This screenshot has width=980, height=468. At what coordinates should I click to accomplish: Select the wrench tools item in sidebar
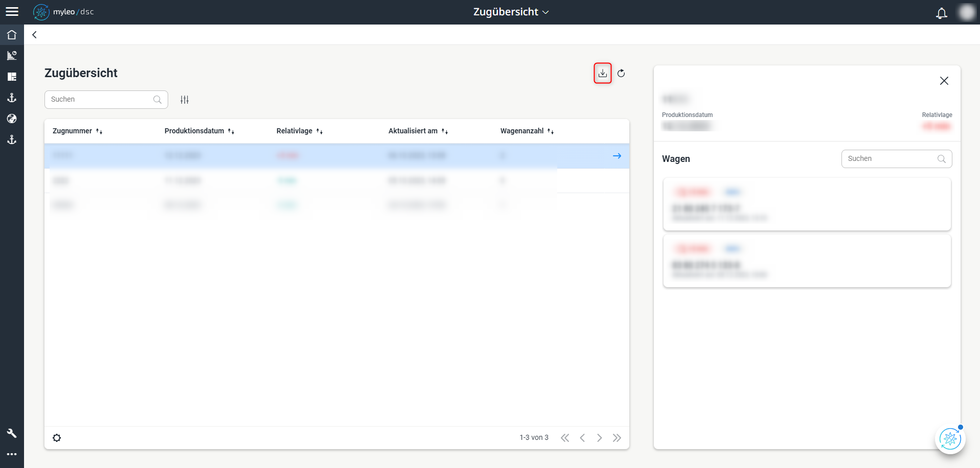tap(12, 433)
